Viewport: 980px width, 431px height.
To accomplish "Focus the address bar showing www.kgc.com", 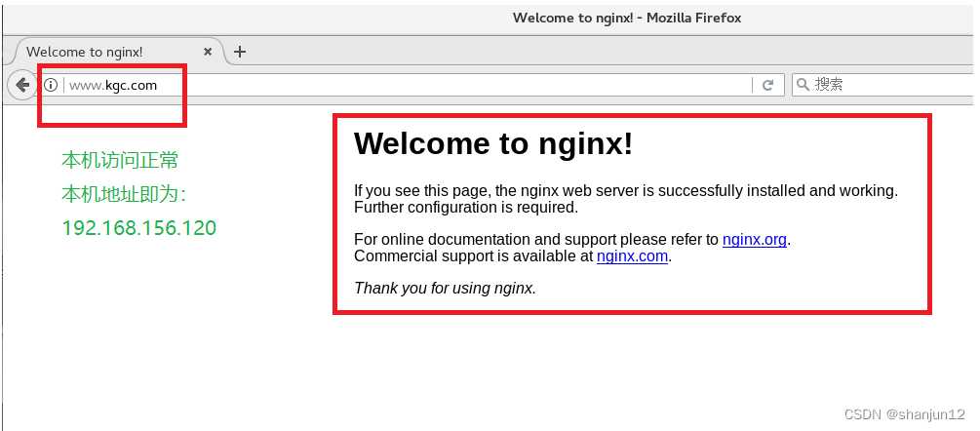I will click(407, 85).
